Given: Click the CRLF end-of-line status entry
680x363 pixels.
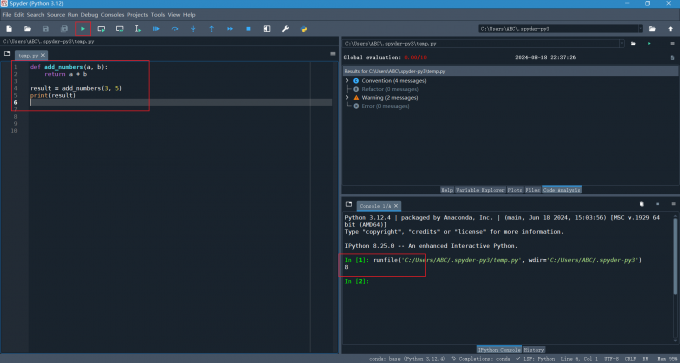Looking at the screenshot, I should (630, 359).
